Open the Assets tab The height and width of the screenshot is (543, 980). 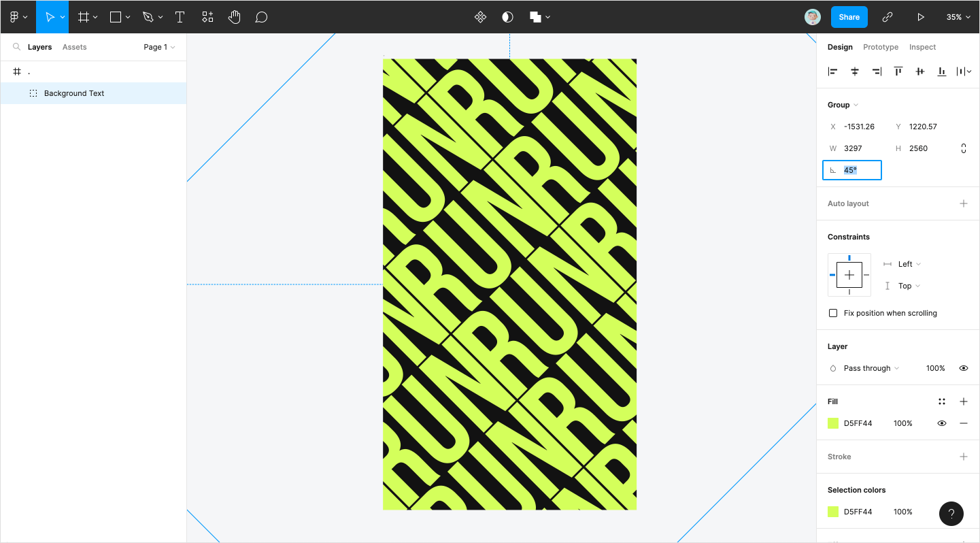click(x=74, y=47)
